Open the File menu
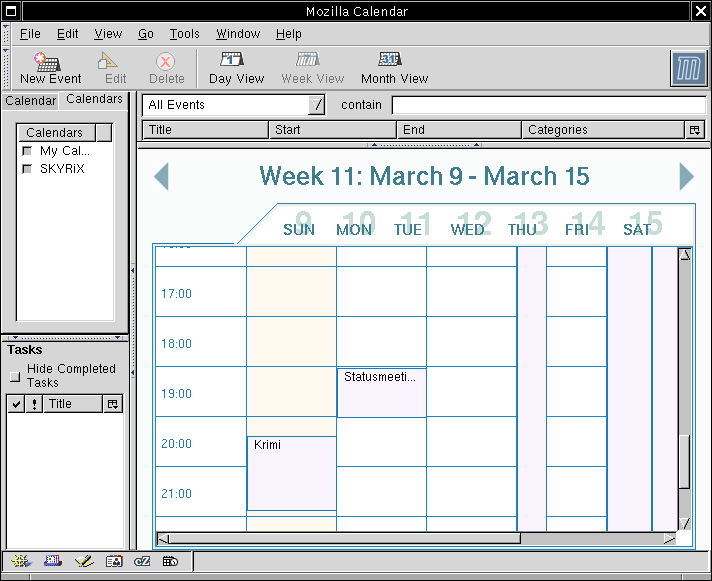This screenshot has width=712, height=581. (x=30, y=34)
